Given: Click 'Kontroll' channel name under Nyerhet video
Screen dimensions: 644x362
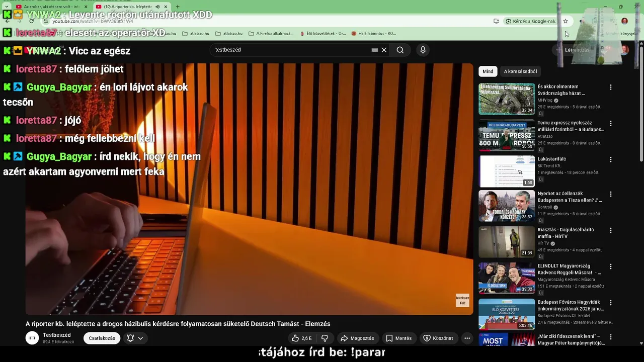Looking at the screenshot, I should [545, 207].
